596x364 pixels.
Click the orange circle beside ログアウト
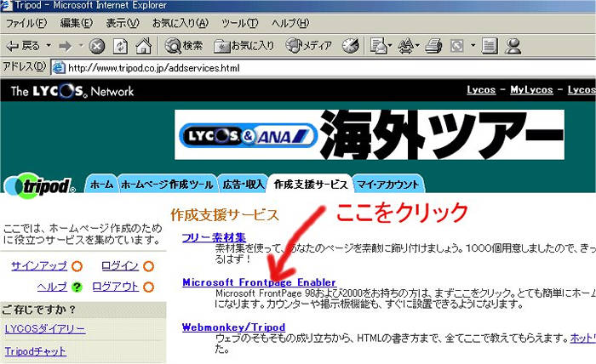point(149,287)
